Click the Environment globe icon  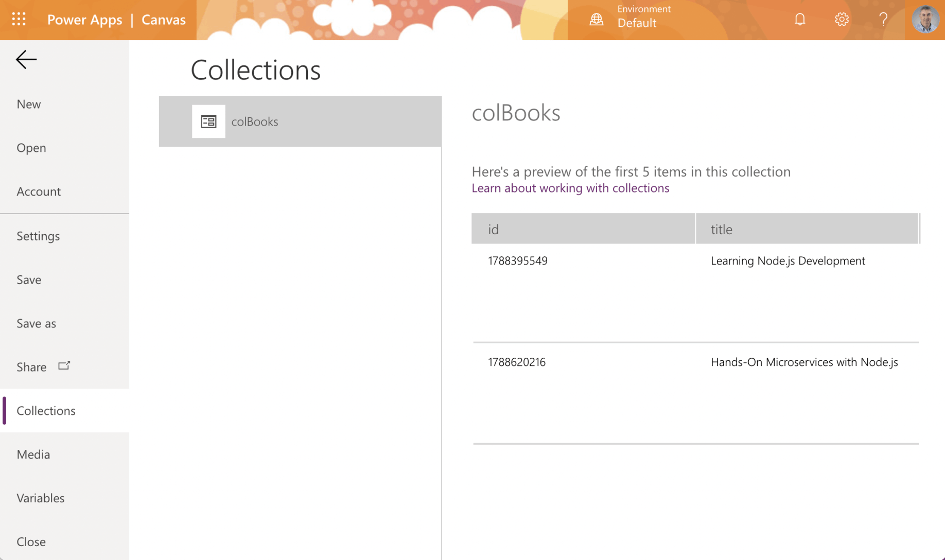tap(597, 20)
